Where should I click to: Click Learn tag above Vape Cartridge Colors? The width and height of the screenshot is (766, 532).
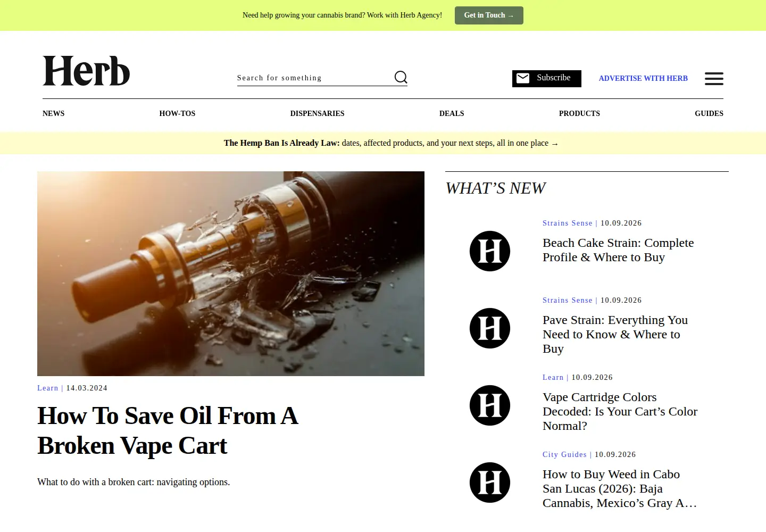[x=553, y=377]
